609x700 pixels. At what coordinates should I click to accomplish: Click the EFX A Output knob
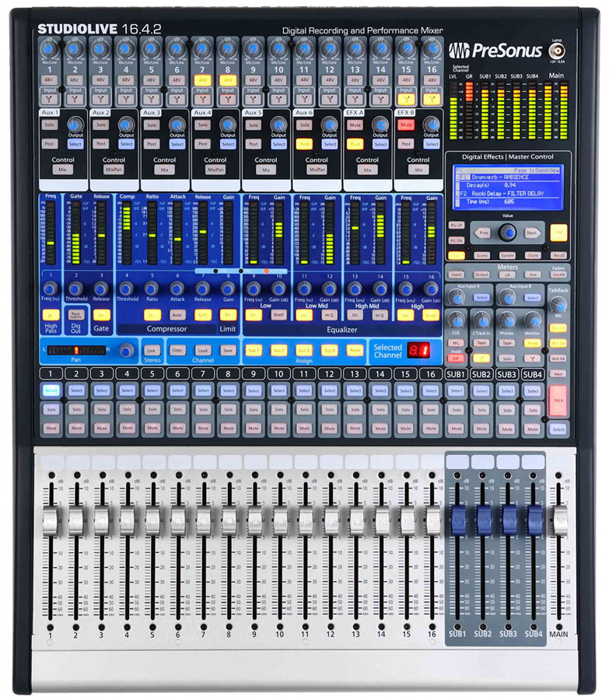coord(380,124)
